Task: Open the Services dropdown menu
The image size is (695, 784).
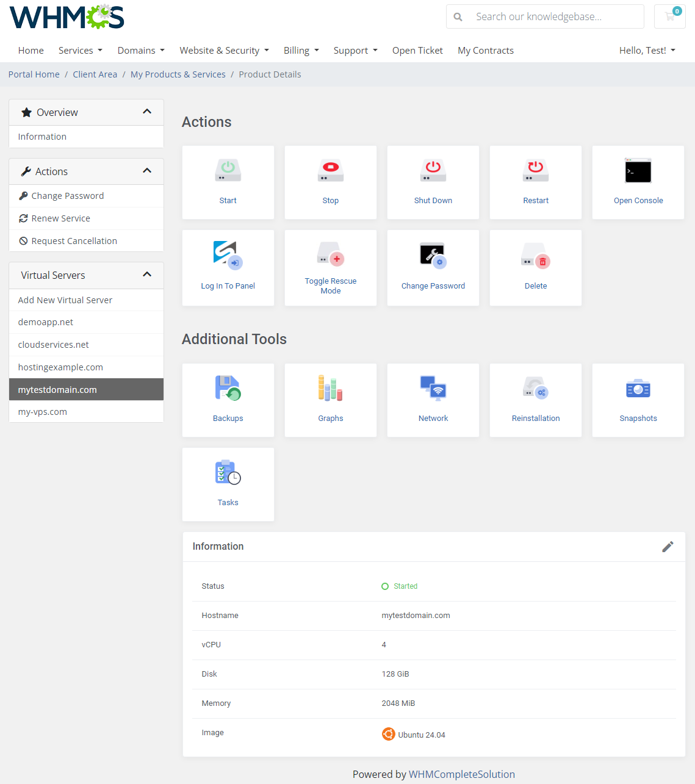Action: 80,50
